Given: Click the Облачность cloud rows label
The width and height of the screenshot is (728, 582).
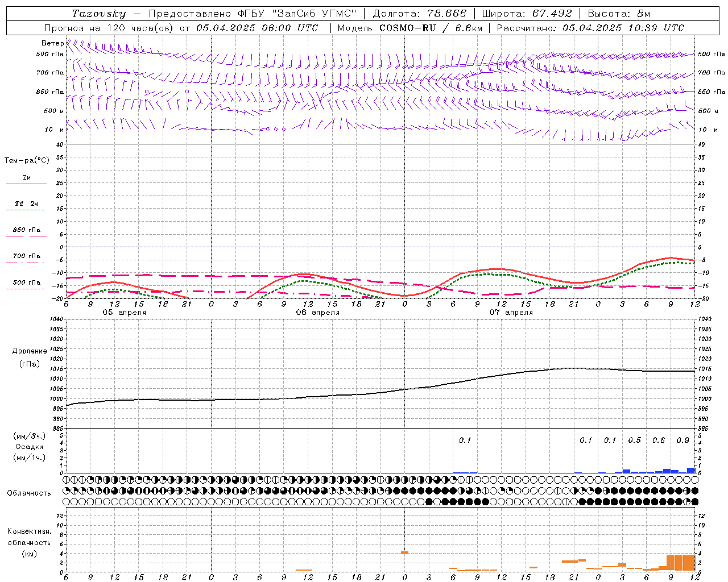Looking at the screenshot, I should coord(29,493).
